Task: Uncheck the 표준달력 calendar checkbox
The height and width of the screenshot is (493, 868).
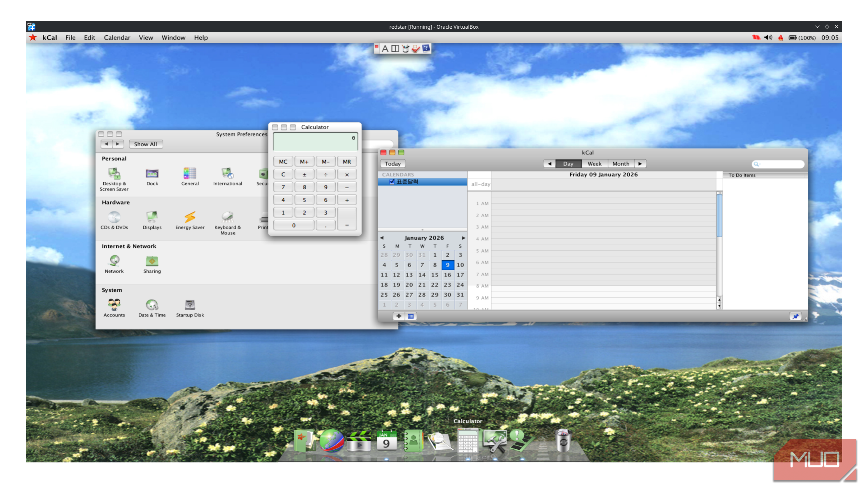Action: [x=392, y=182]
